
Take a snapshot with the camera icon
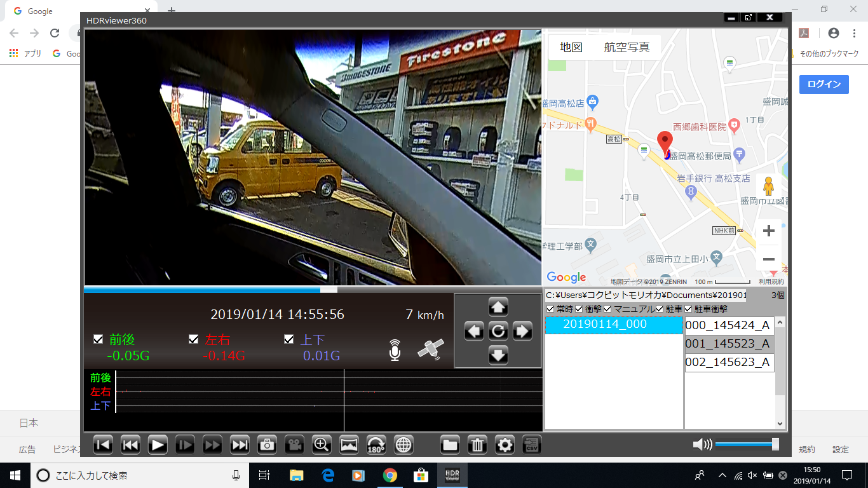(x=267, y=445)
